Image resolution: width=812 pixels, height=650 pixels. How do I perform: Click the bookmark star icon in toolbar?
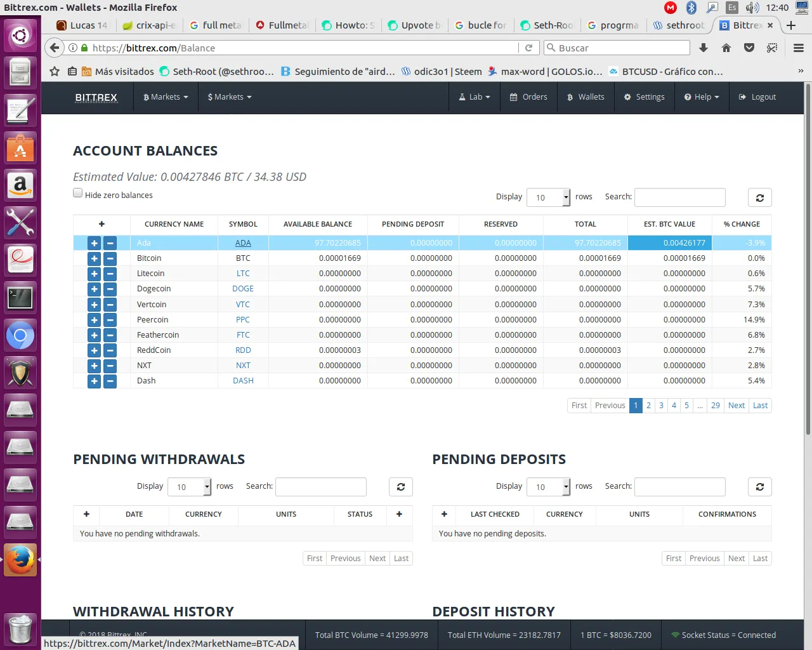coord(55,71)
